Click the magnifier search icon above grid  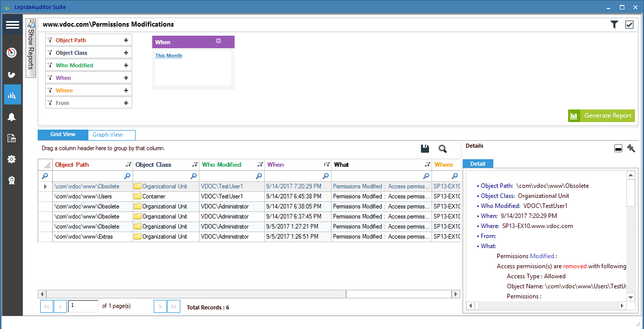[x=443, y=148]
